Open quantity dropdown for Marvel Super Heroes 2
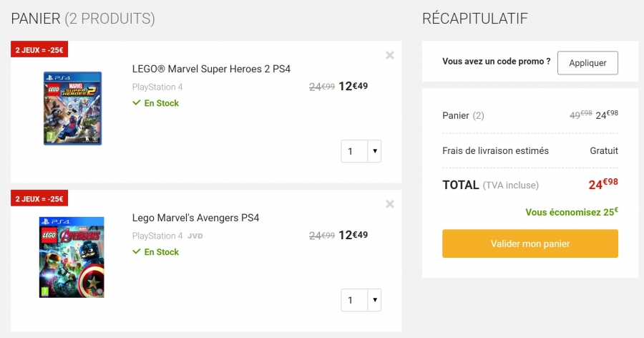This screenshot has height=338, width=644. click(x=374, y=151)
